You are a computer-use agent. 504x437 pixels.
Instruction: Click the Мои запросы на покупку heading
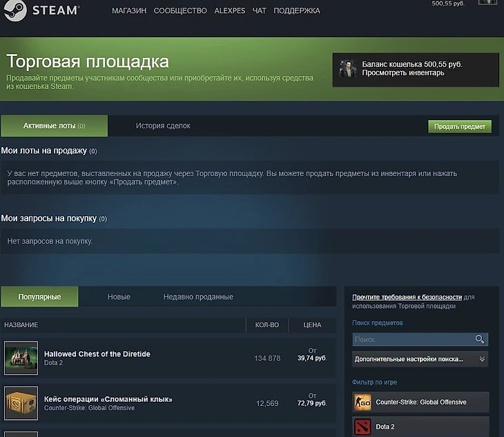click(49, 218)
